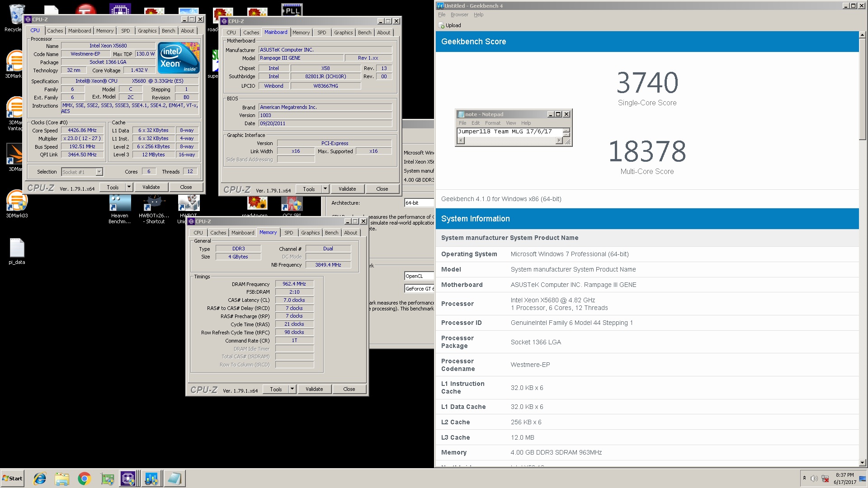Select the PLL desktop icon
This screenshot has width=868, height=488.
click(292, 10)
